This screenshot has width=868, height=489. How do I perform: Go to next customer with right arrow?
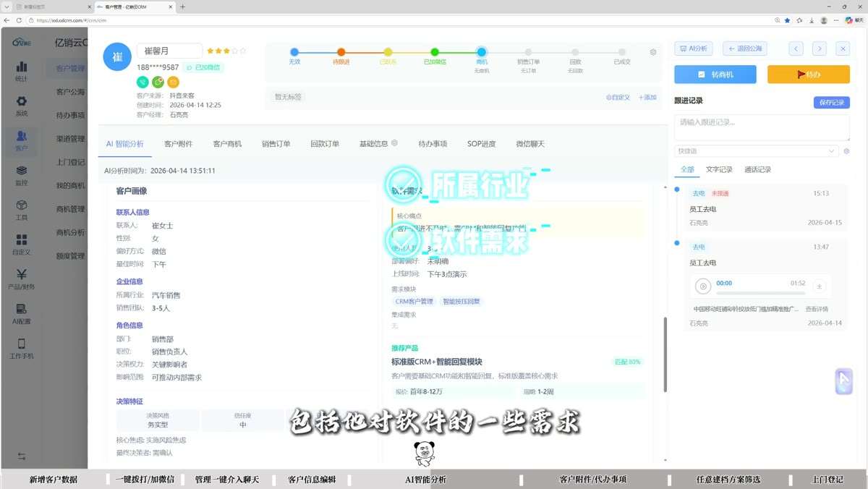(820, 48)
